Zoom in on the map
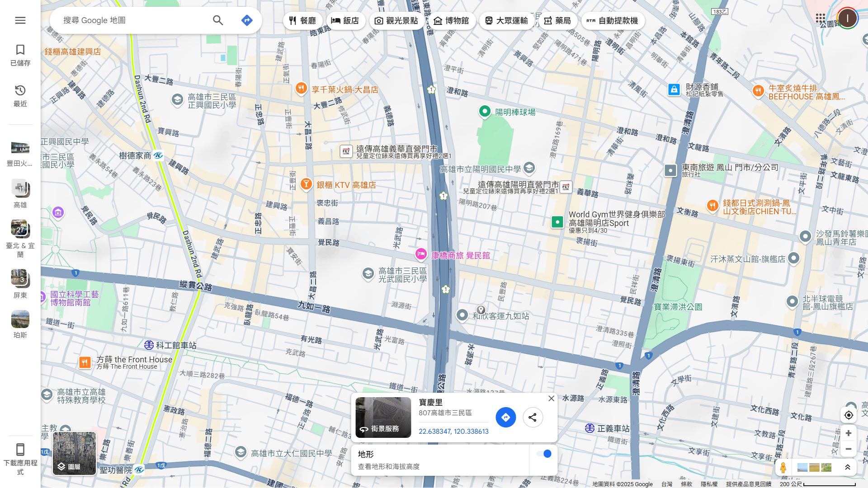Viewport: 868px width, 488px height. click(849, 433)
